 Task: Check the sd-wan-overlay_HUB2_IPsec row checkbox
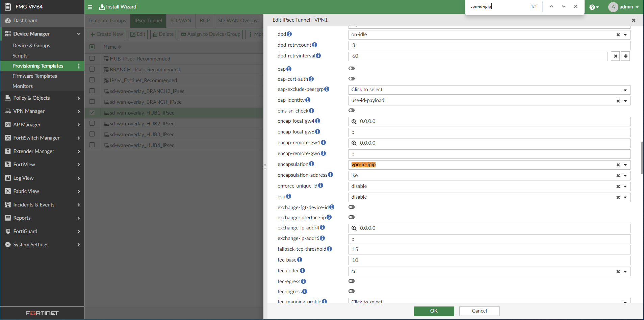pos(93,123)
